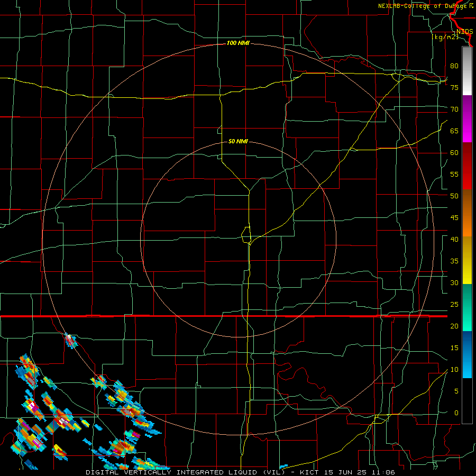This screenshot has width=476, height=476.
Task: Click the 50 value on the color scale
Action: (454, 196)
